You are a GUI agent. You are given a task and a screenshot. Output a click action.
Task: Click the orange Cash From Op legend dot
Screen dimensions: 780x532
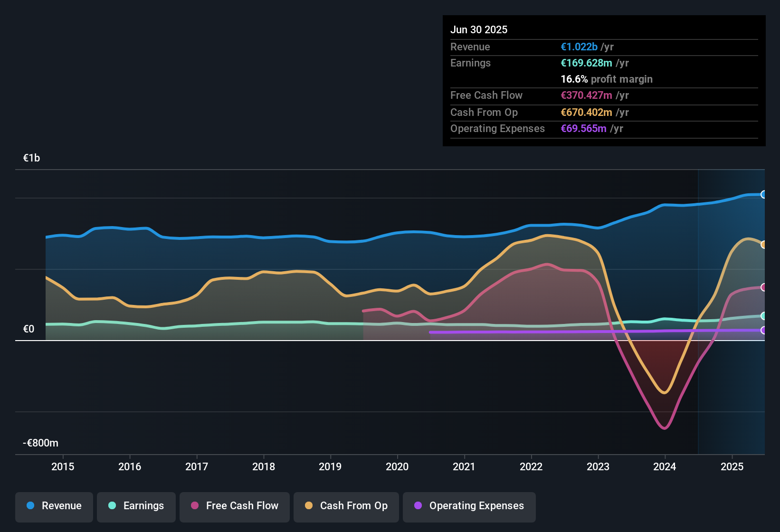click(309, 506)
